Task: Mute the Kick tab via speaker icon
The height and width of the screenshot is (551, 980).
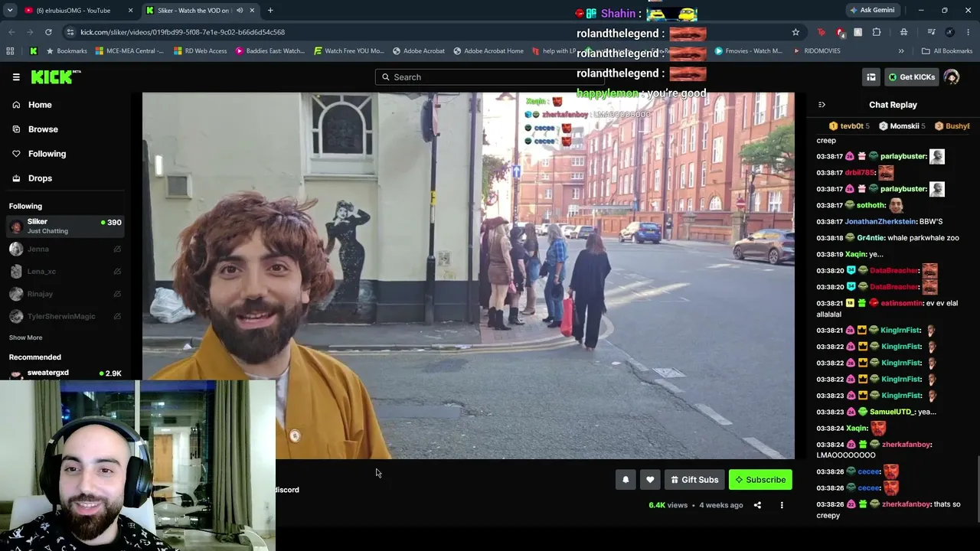Action: 240,11
